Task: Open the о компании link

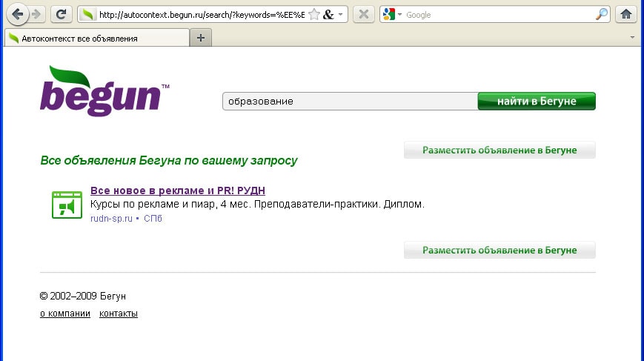Action: tap(65, 314)
